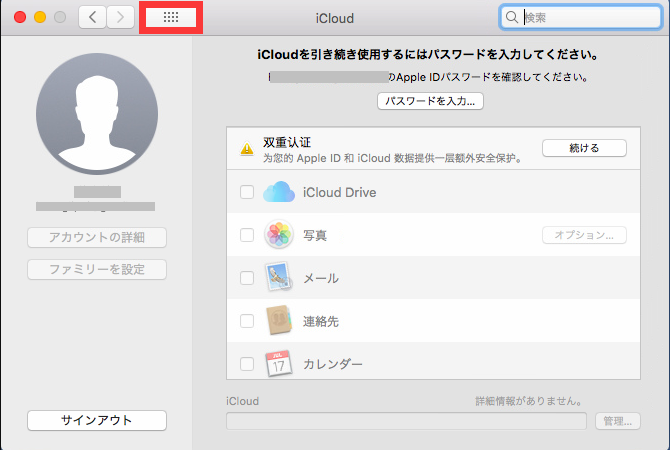This screenshot has width=670, height=450.
Task: Click the iCloud storage bar
Action: pyautogui.click(x=406, y=421)
